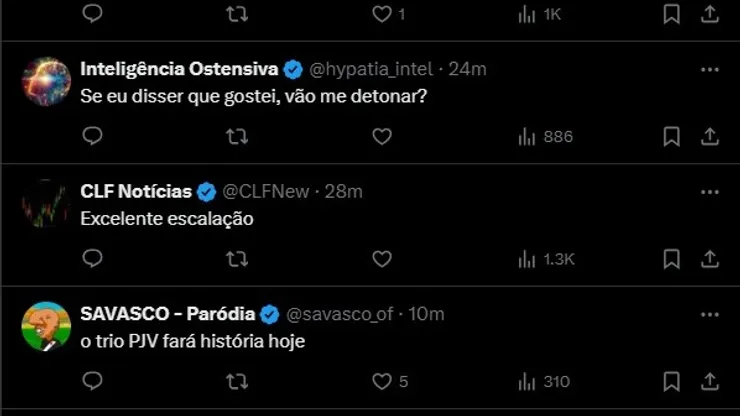This screenshot has width=740, height=416.
Task: Bookmark the CLF Notícias tweet
Action: pos(672,259)
